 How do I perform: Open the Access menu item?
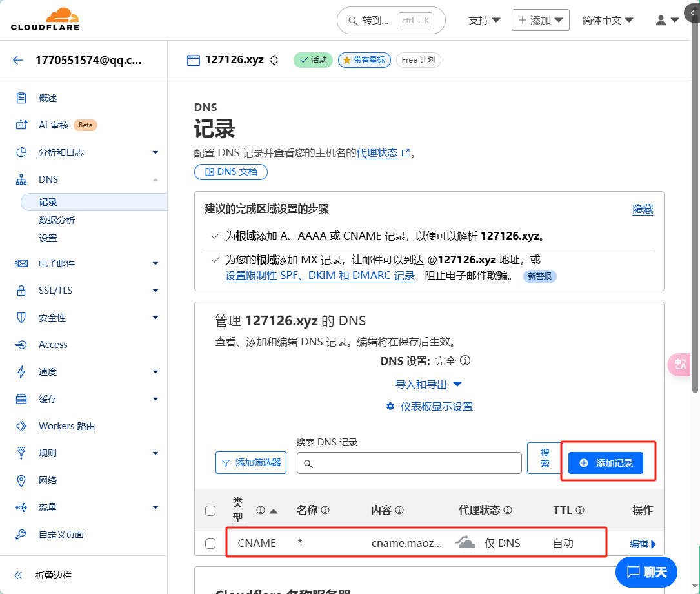(x=53, y=345)
